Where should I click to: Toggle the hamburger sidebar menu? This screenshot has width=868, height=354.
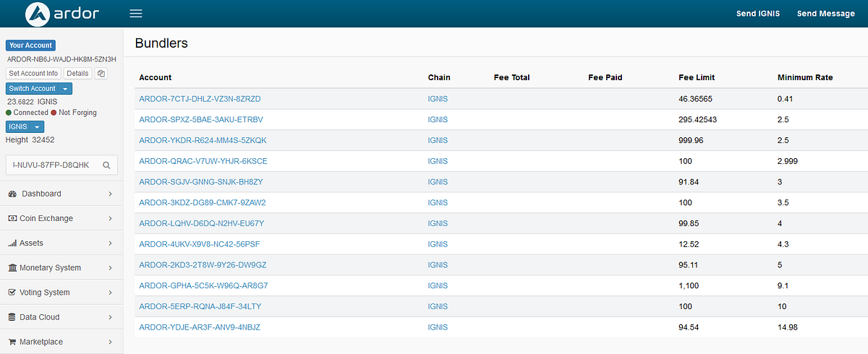136,13
